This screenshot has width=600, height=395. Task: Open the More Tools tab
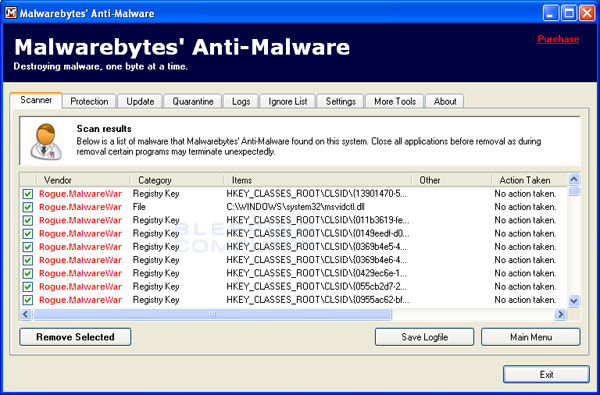[x=395, y=101]
